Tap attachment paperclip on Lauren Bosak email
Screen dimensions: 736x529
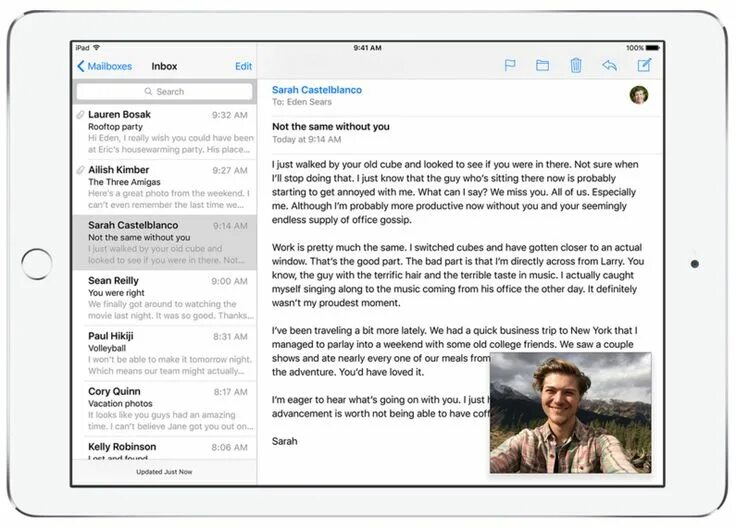(80, 114)
